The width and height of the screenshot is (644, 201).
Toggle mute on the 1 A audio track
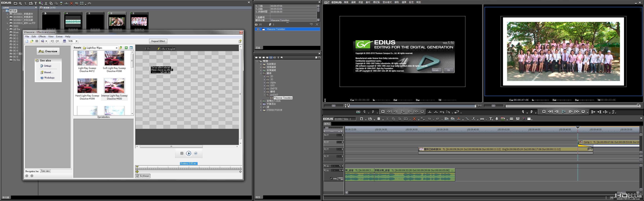pos(342,166)
